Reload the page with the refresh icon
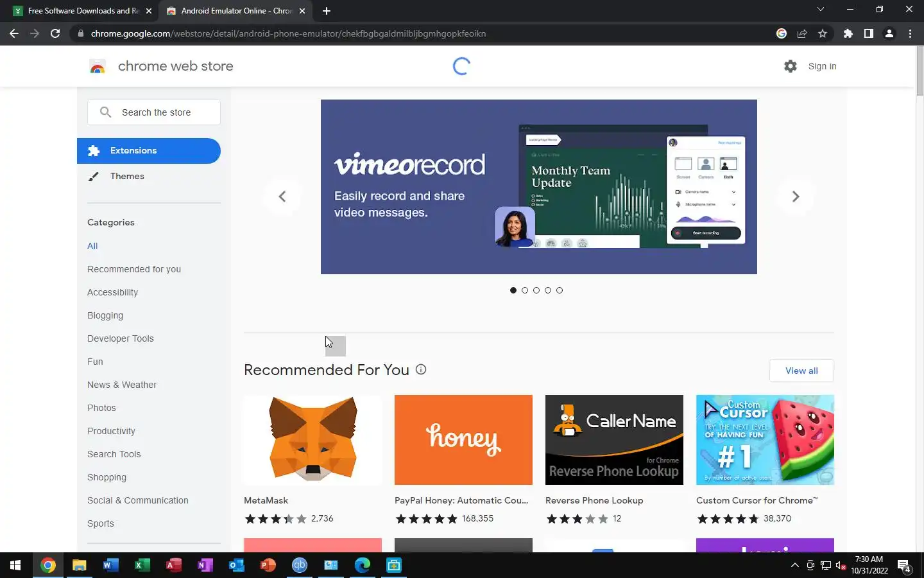This screenshot has width=924, height=578. 55,33
